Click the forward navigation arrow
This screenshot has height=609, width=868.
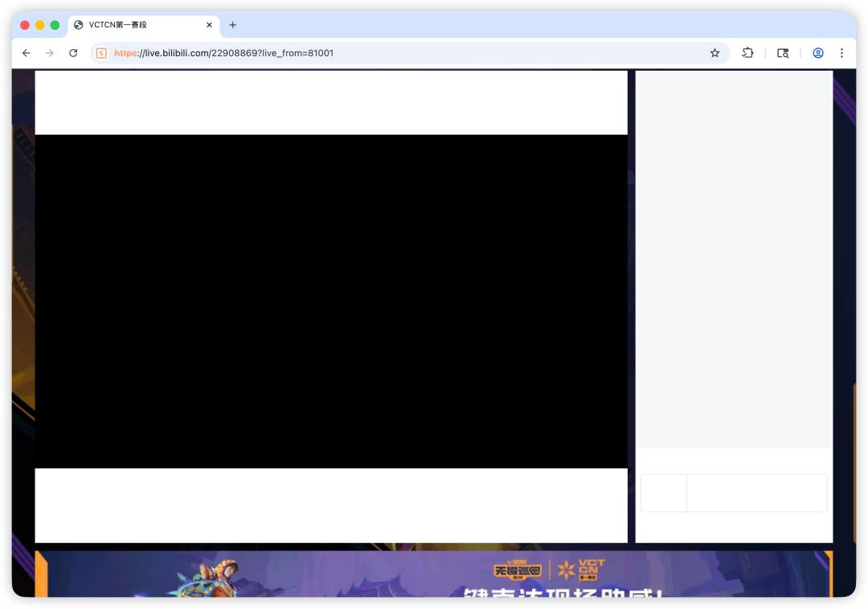click(x=50, y=53)
